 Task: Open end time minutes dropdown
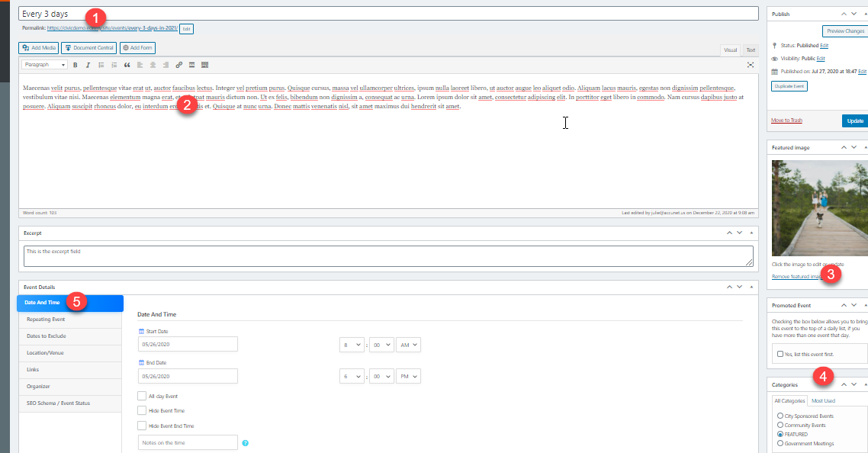click(381, 377)
